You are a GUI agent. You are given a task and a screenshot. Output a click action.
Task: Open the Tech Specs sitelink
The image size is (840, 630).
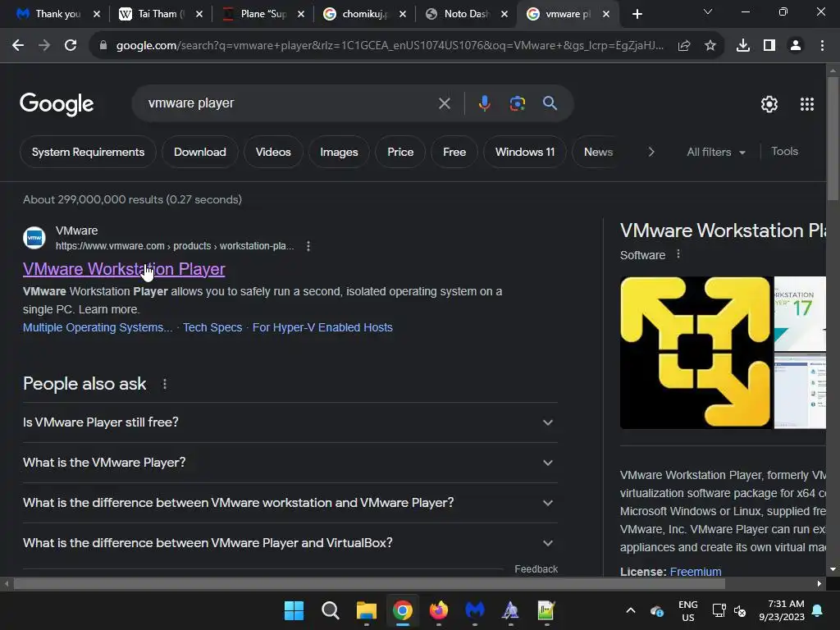[212, 327]
